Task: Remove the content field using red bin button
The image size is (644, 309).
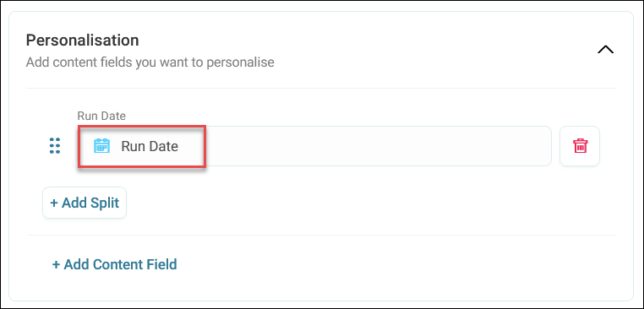Action: tap(580, 146)
